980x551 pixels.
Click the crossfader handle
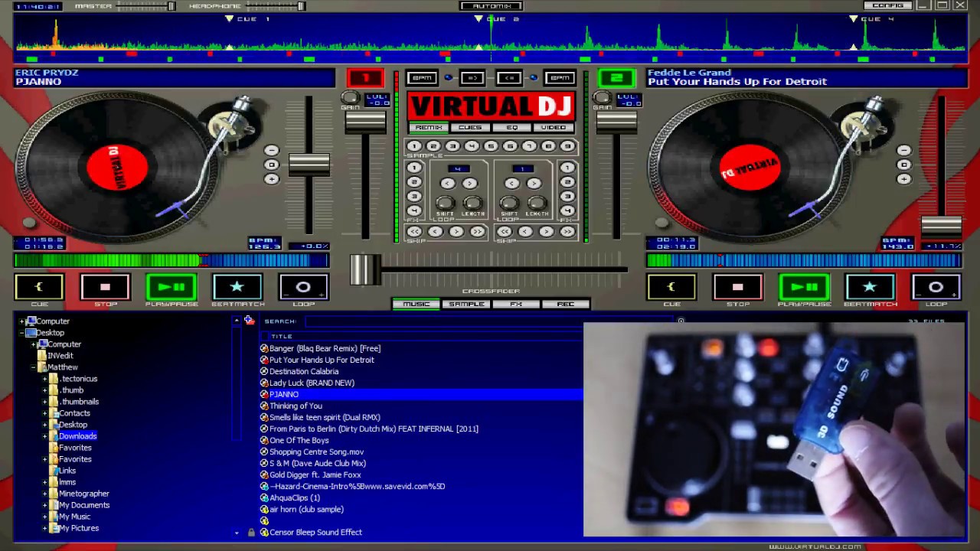(364, 269)
